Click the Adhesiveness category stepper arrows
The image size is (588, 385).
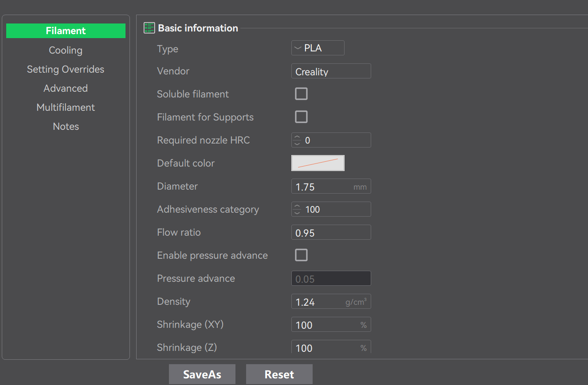click(297, 210)
